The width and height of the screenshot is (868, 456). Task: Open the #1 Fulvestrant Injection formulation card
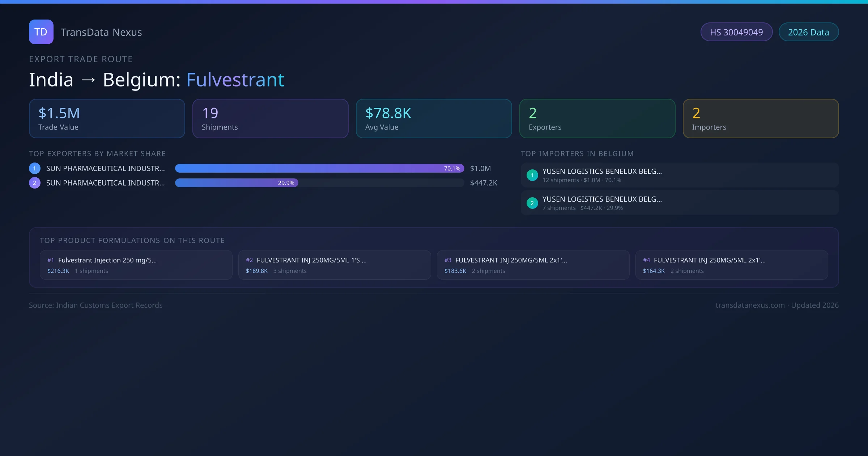click(136, 265)
